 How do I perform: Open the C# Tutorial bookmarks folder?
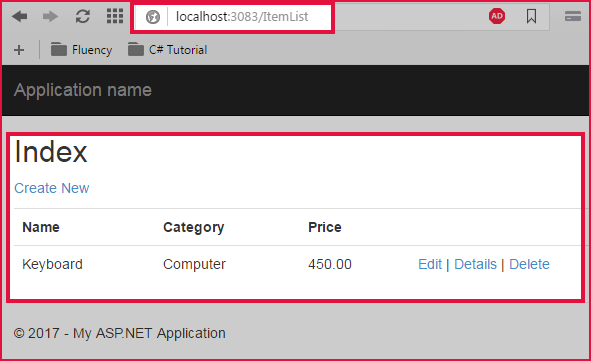point(167,50)
